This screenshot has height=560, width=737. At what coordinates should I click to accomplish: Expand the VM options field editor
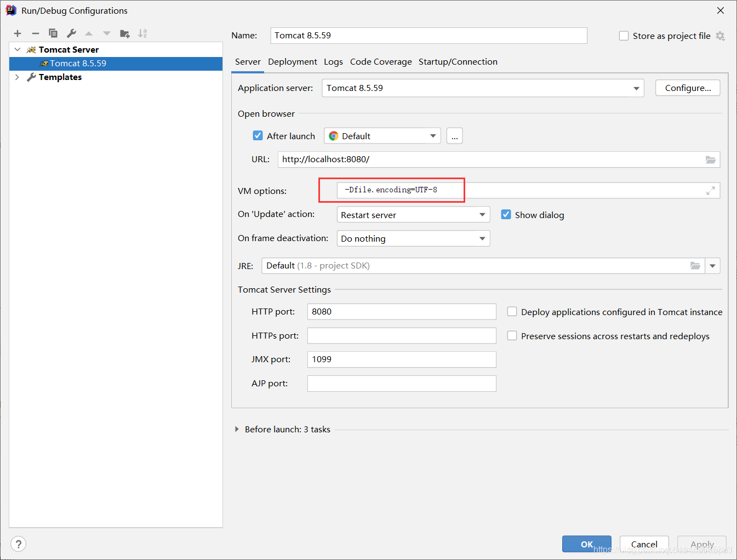pos(711,191)
